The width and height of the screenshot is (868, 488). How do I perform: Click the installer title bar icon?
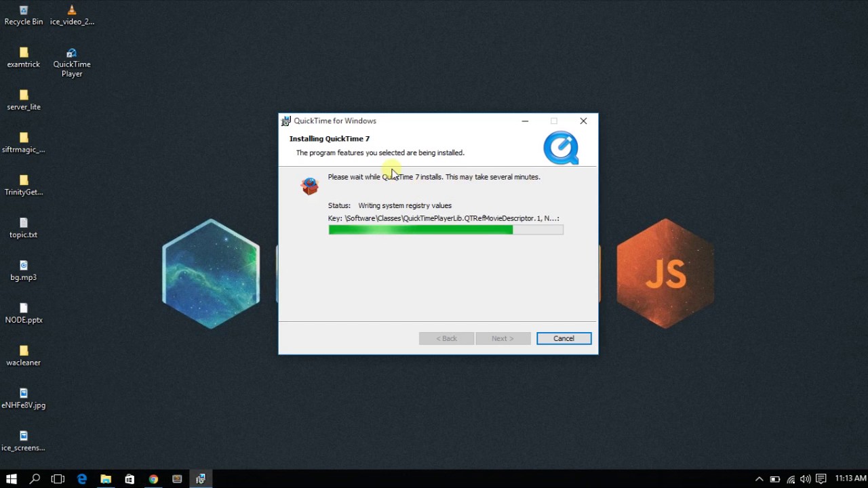(x=286, y=121)
